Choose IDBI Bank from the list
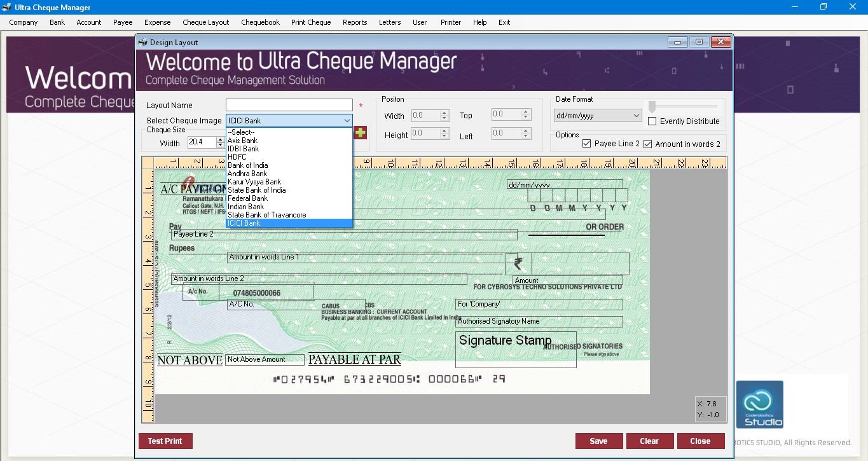Image resolution: width=868 pixels, height=461 pixels. [289, 149]
